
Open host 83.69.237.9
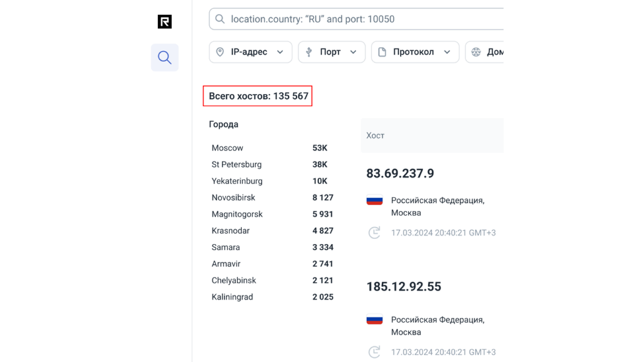pyautogui.click(x=400, y=174)
